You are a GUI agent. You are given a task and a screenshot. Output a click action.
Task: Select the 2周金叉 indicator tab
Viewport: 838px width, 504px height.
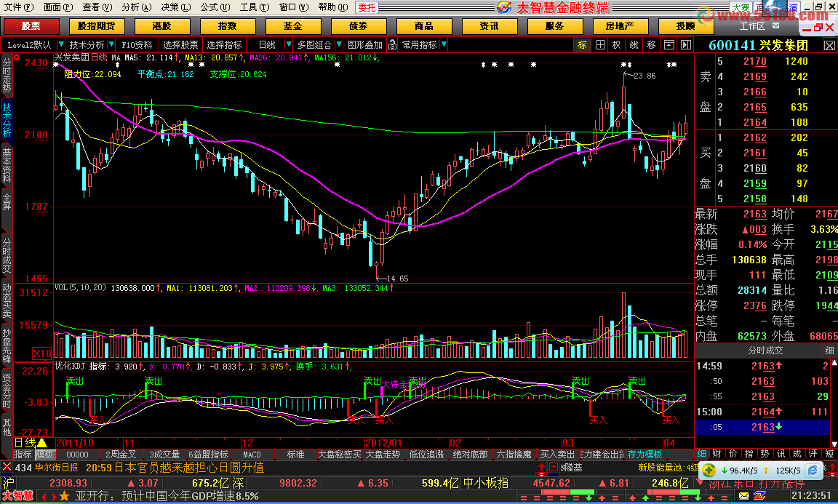click(x=120, y=455)
